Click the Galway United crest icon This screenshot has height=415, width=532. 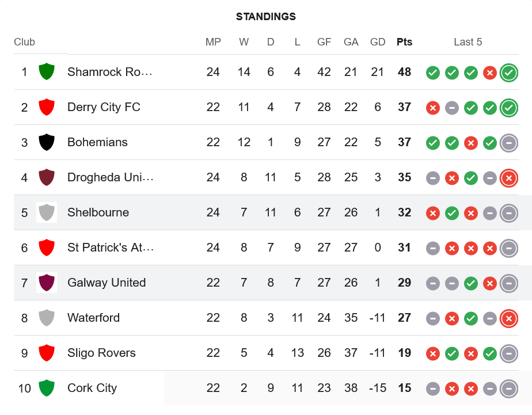[46, 283]
